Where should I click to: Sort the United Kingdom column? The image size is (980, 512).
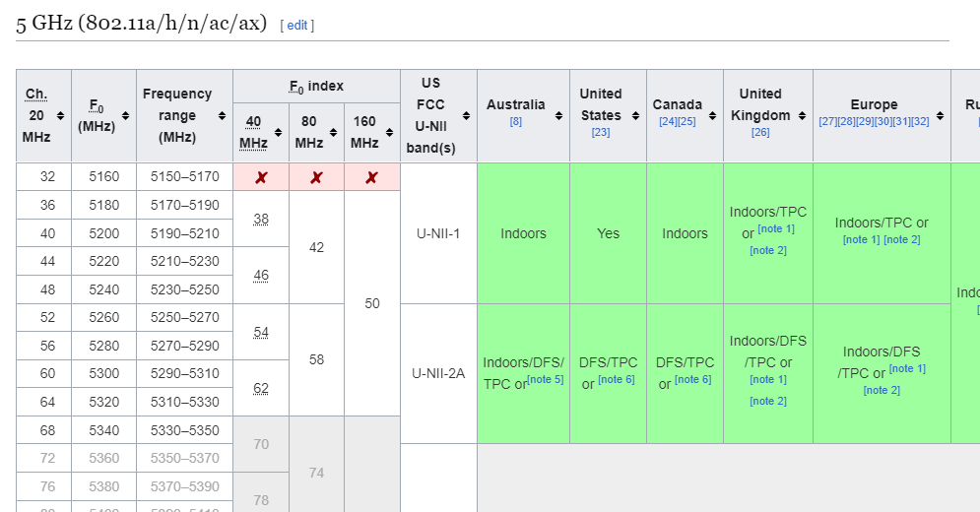pos(803,116)
